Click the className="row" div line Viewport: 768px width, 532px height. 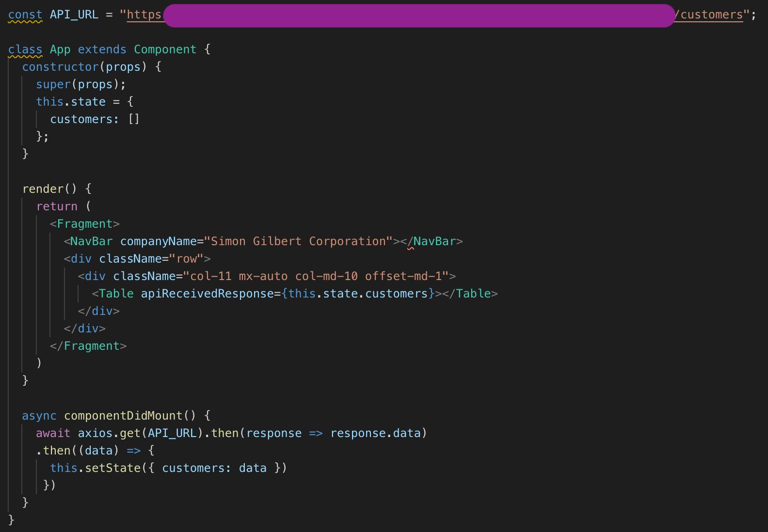point(137,259)
